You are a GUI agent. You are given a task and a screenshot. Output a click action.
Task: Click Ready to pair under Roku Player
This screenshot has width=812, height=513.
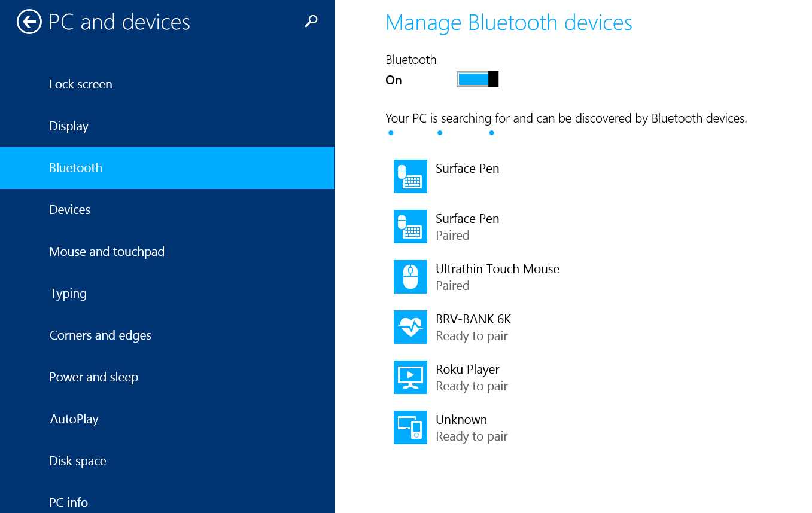click(x=472, y=386)
